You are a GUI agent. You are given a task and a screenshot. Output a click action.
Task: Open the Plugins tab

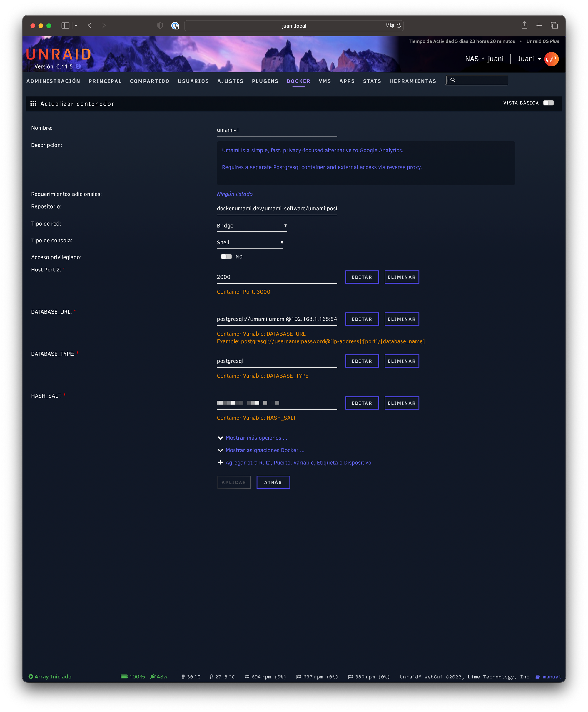(265, 81)
